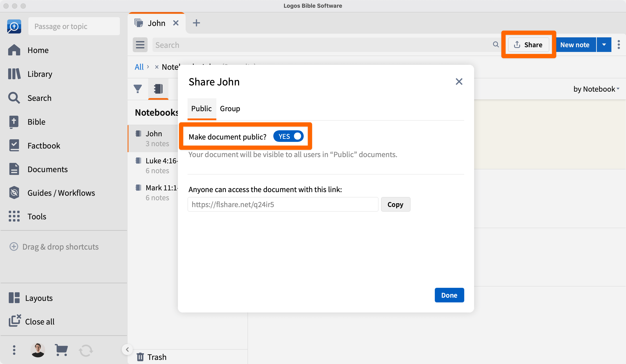Close the John tab
626x364 pixels.
[176, 23]
